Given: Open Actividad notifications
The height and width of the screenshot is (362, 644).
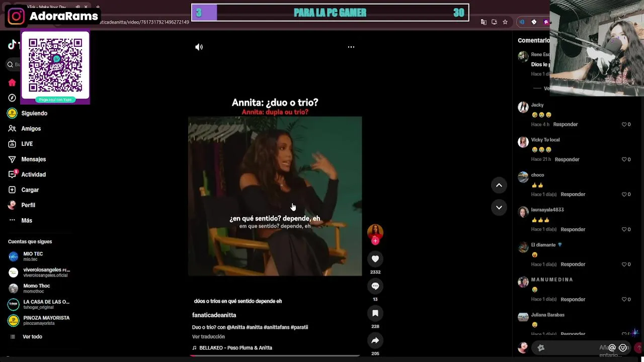Looking at the screenshot, I should 33,174.
